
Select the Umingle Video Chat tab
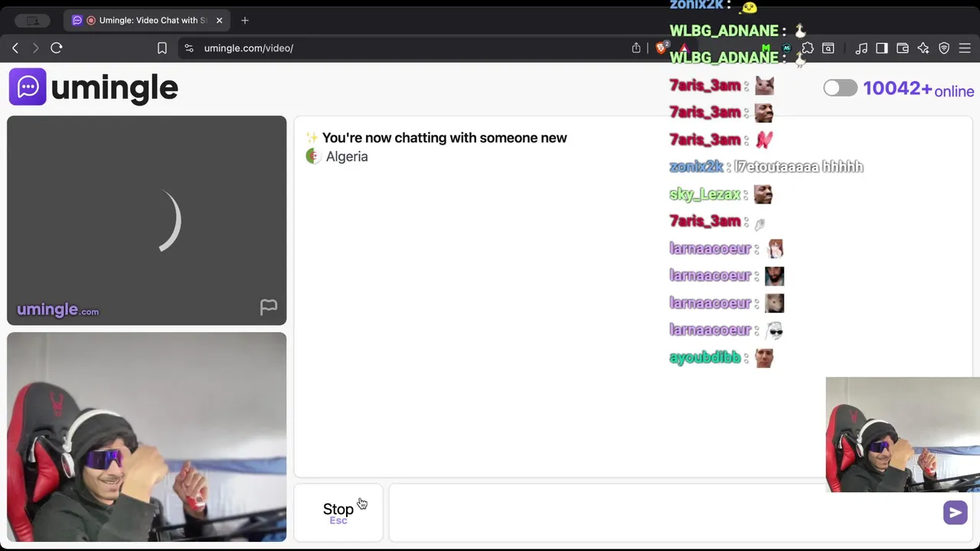click(x=145, y=21)
